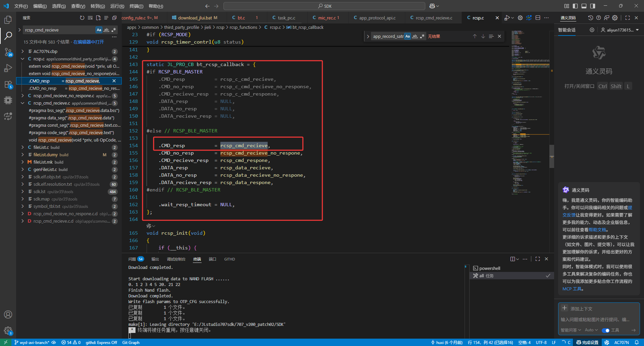Open new search editor icon
This screenshot has width=644, height=346.
98,18
